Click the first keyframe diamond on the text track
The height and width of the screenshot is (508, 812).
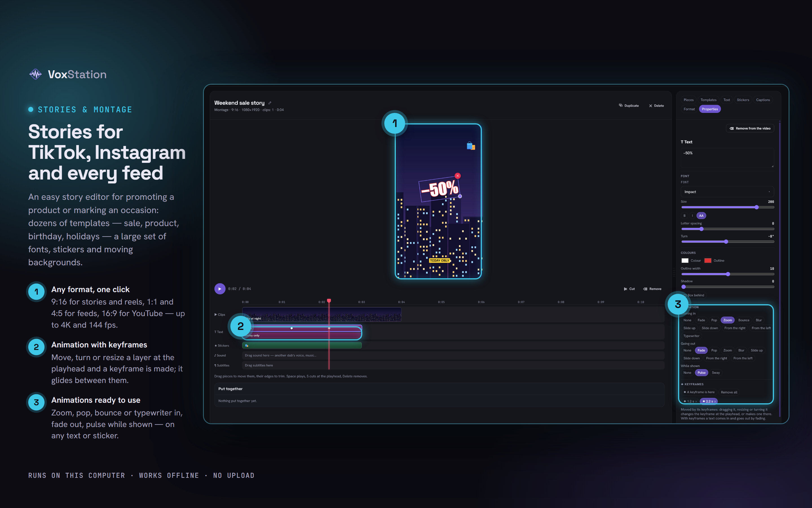pos(292,328)
